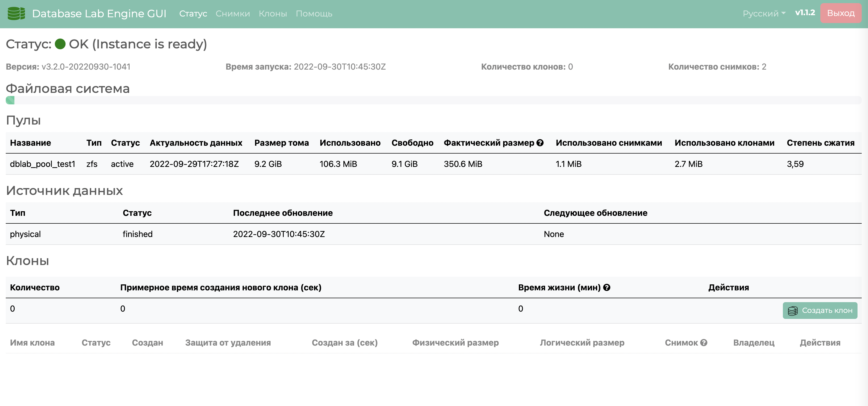
Task: Click the Выход logout button
Action: 841,13
